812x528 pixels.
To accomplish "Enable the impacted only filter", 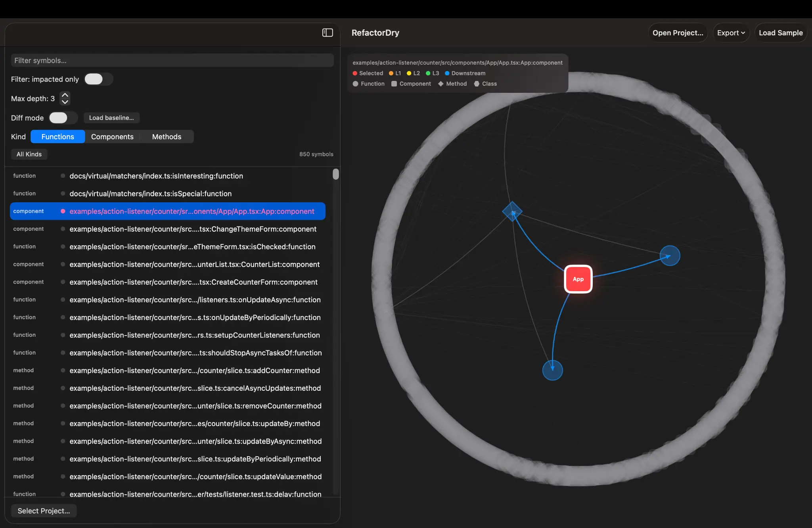I will pos(98,79).
